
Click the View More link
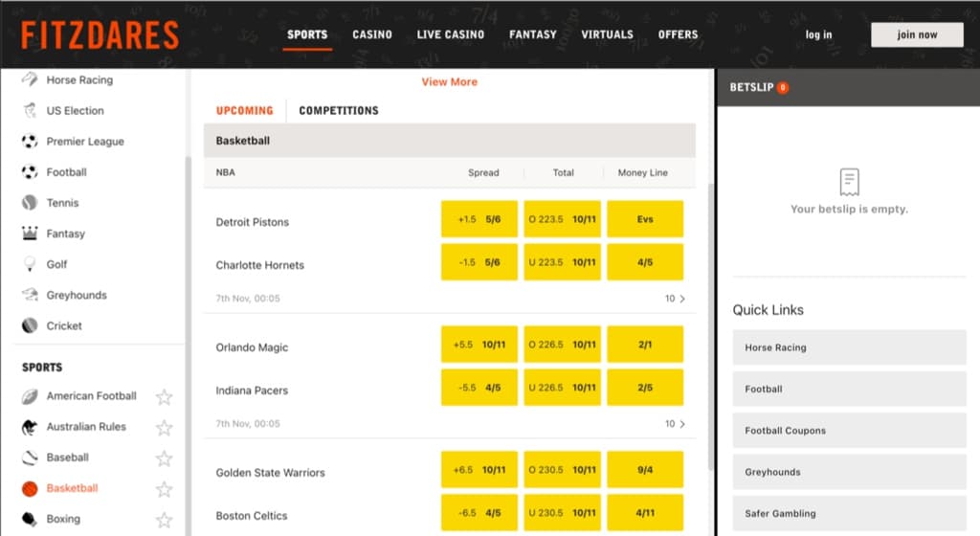click(450, 82)
